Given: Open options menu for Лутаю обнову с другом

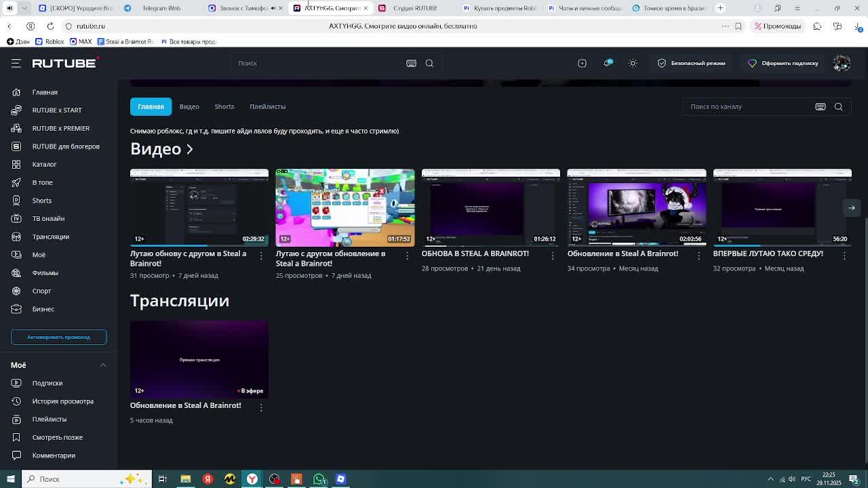Looking at the screenshot, I should 261,256.
